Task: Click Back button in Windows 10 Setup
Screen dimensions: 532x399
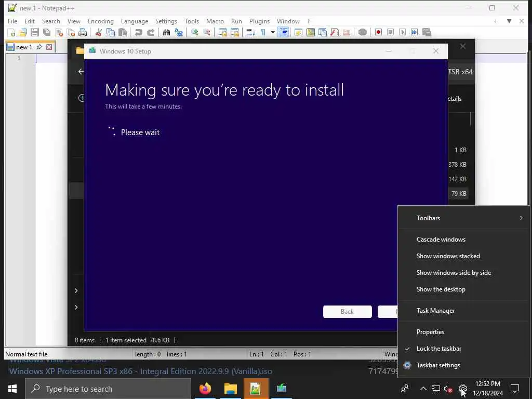Action: (x=348, y=312)
